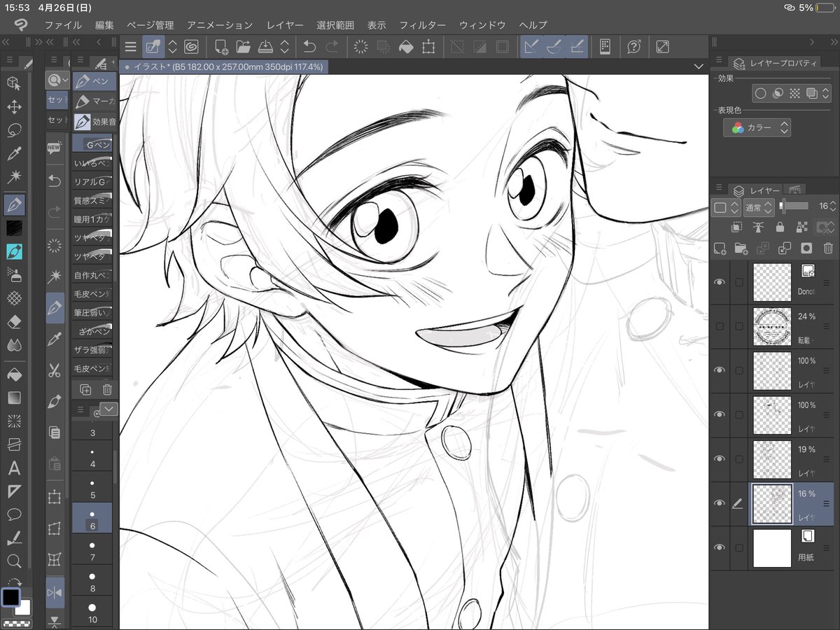Click the Open file folder icon

click(243, 47)
